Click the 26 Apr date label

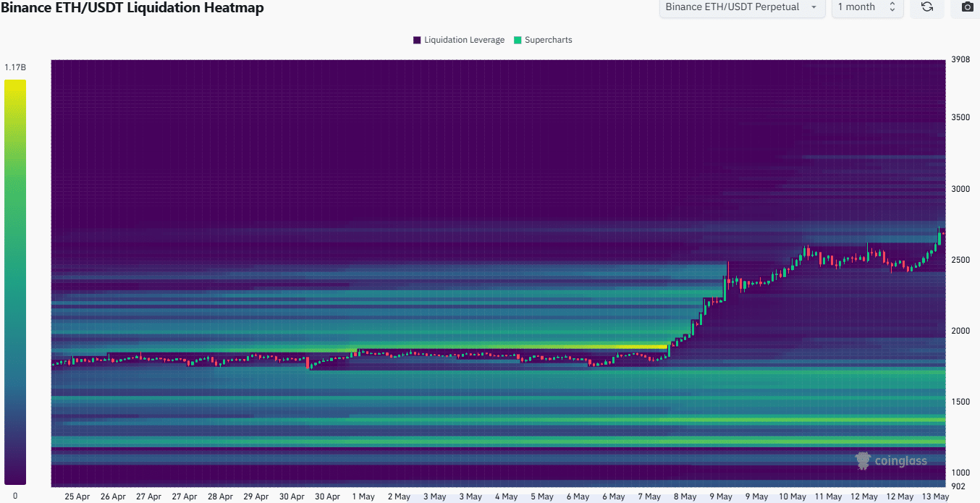tap(113, 496)
